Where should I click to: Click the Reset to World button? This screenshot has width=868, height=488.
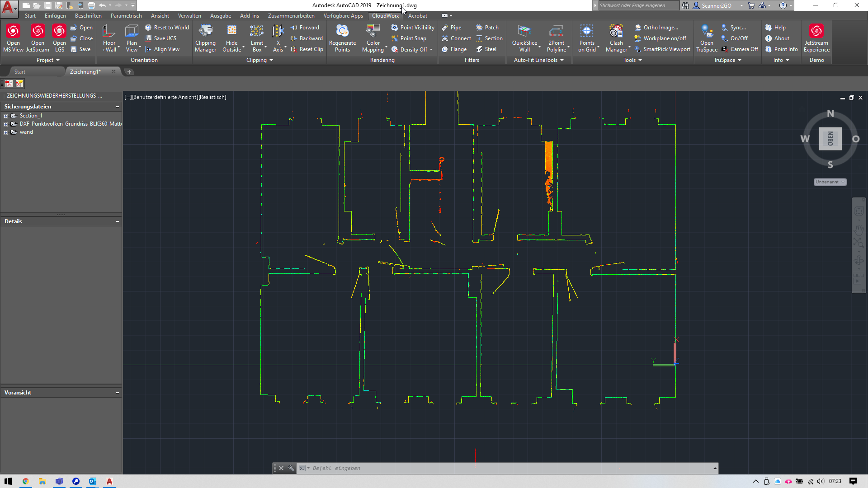point(171,28)
